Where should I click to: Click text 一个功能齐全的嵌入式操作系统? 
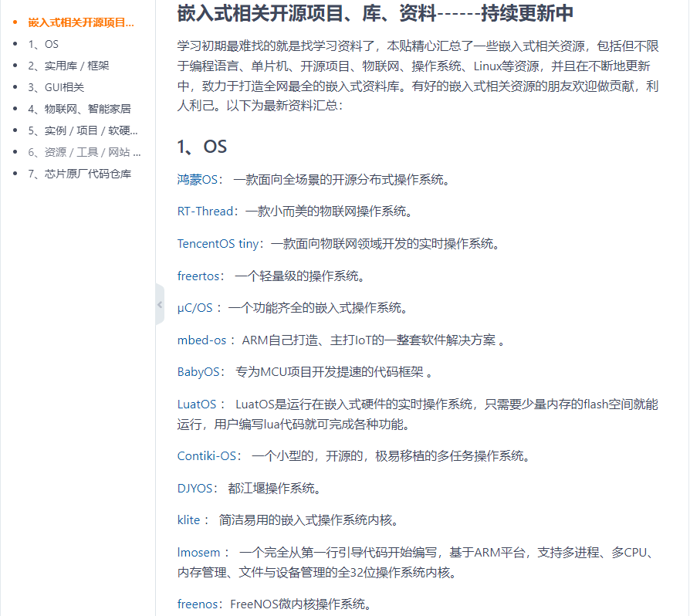tap(319, 307)
